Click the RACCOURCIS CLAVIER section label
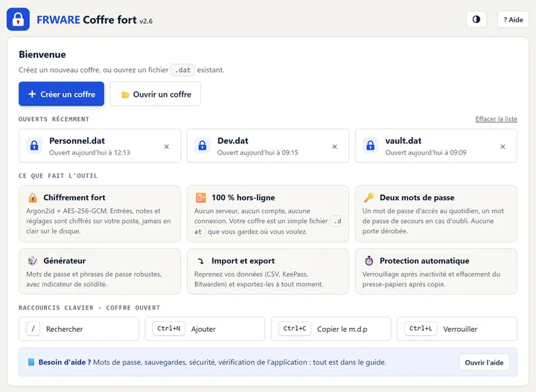The width and height of the screenshot is (536, 392). click(x=89, y=308)
